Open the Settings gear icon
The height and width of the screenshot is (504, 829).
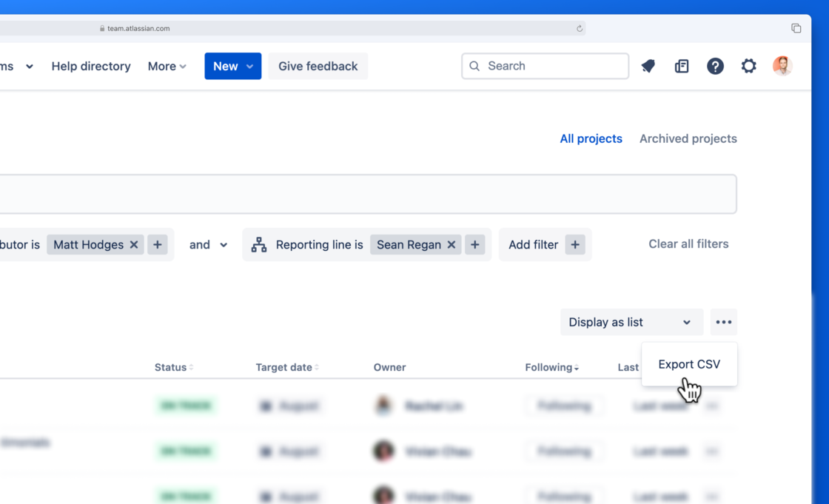click(x=748, y=66)
